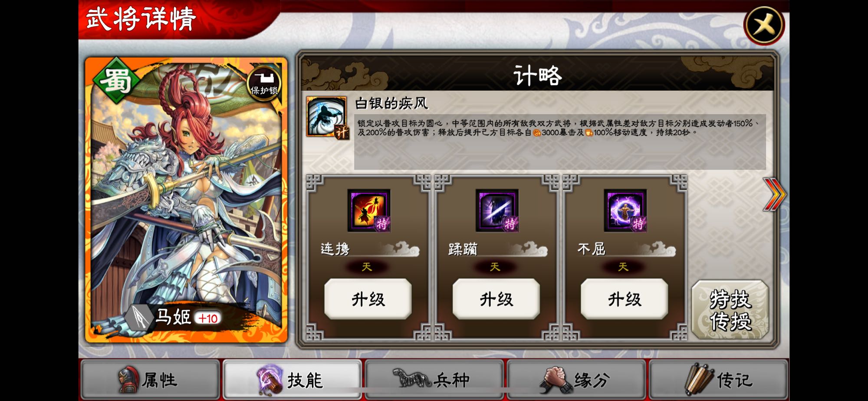
Task: Open the 兵种 troop type tab
Action: (434, 379)
